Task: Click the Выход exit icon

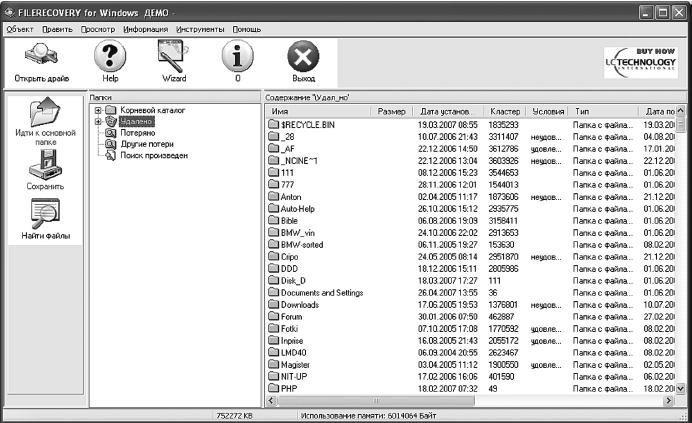Action: coord(303,57)
